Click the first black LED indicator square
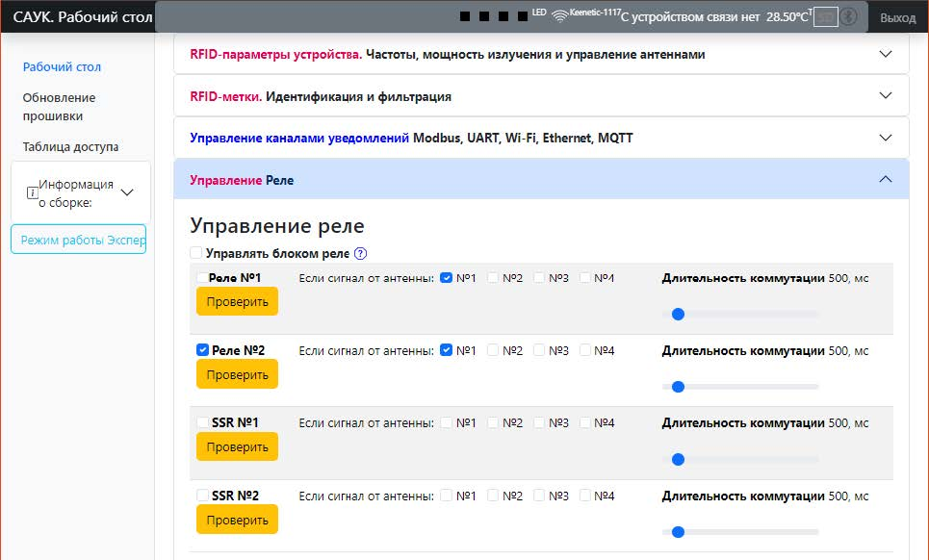Viewport: 929px width, 560px height. pos(466,16)
